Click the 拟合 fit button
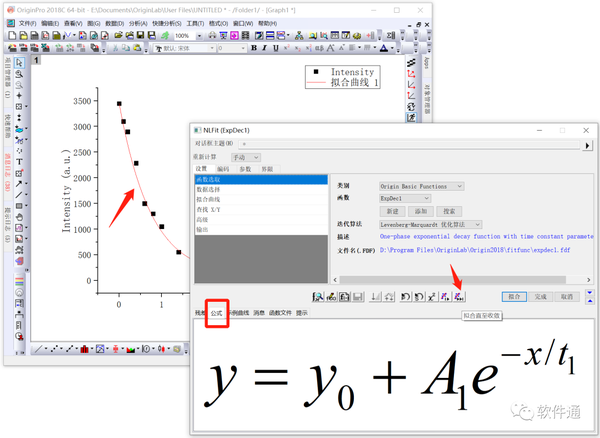The width and height of the screenshot is (600, 438). [514, 296]
